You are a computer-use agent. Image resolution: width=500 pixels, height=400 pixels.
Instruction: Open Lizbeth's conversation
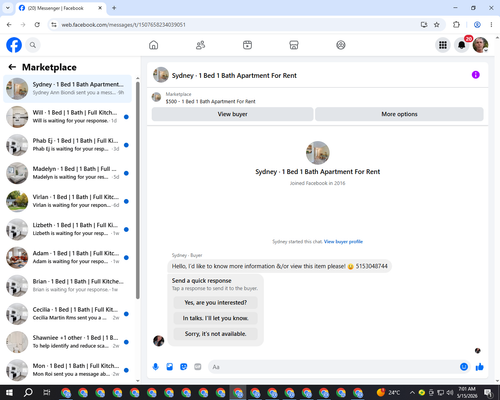coord(67,229)
